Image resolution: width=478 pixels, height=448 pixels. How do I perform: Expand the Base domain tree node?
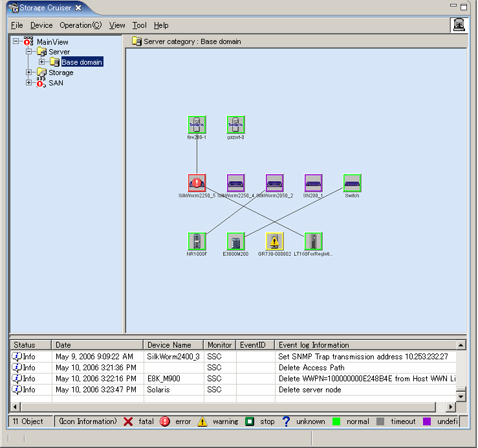click(42, 62)
